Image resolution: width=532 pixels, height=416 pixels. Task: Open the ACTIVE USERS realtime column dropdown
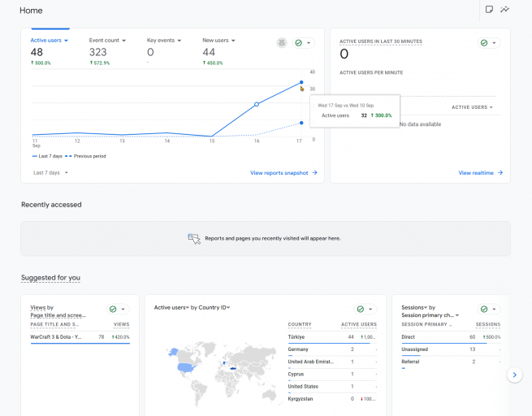pos(472,107)
